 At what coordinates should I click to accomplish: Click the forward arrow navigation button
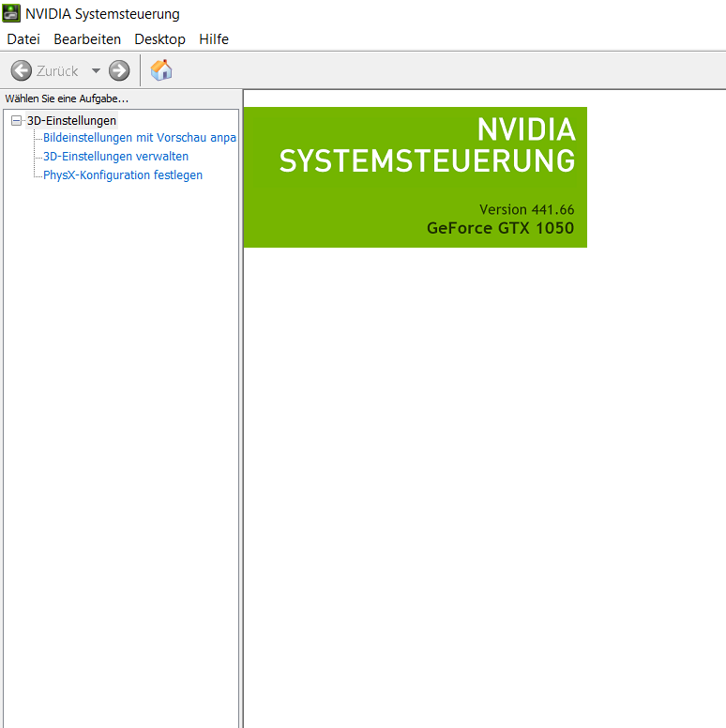119,71
